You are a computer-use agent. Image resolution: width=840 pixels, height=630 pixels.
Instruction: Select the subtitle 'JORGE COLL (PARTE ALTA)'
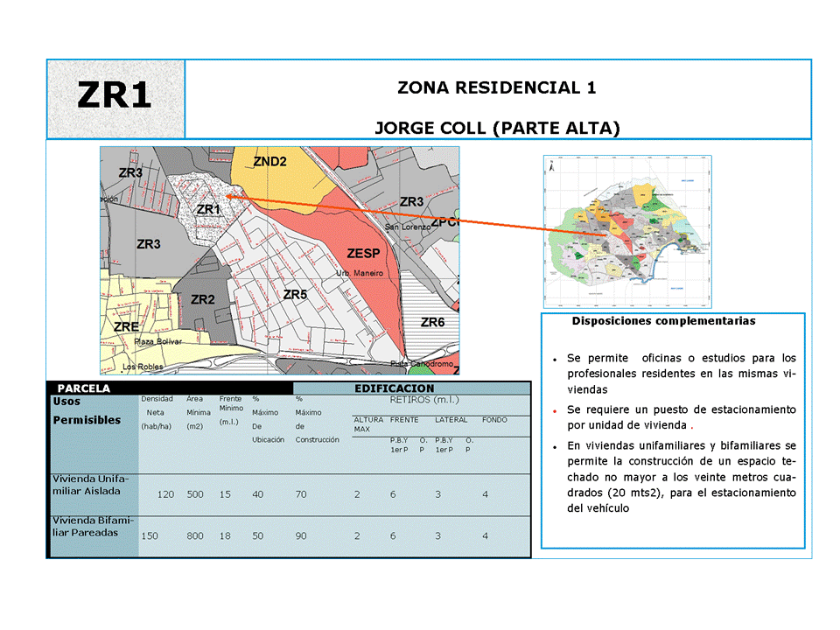point(497,128)
